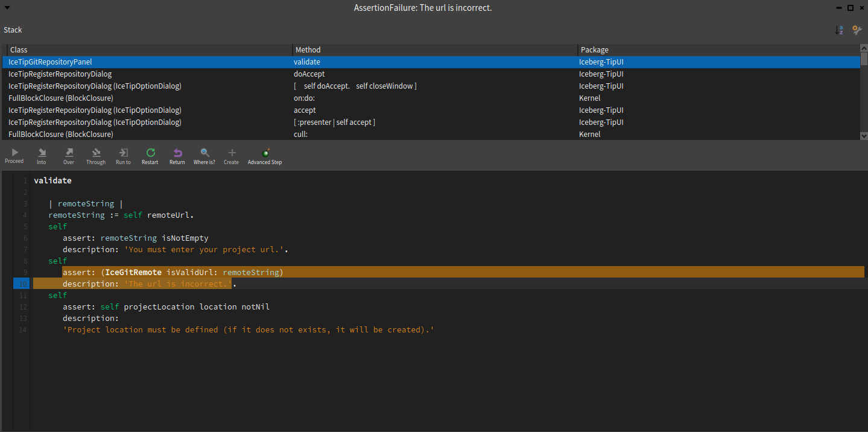Click line number 1 in the gutter
Image resolution: width=868 pixels, height=432 pixels.
pyautogui.click(x=25, y=180)
